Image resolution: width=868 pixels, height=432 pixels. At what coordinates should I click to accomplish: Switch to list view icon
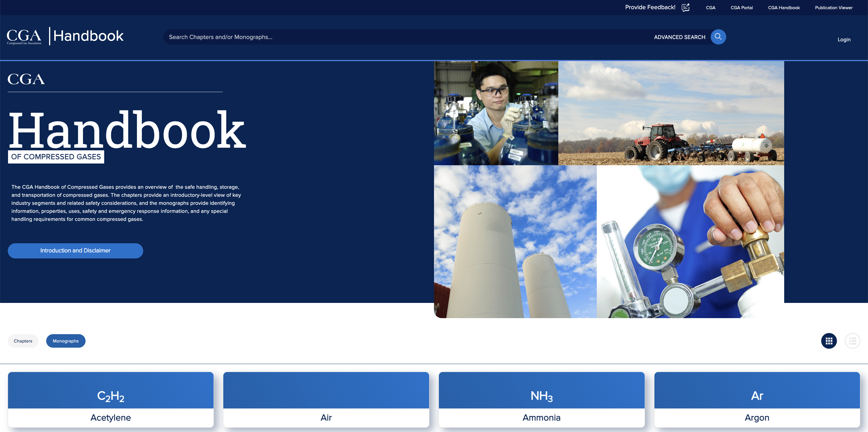(852, 341)
